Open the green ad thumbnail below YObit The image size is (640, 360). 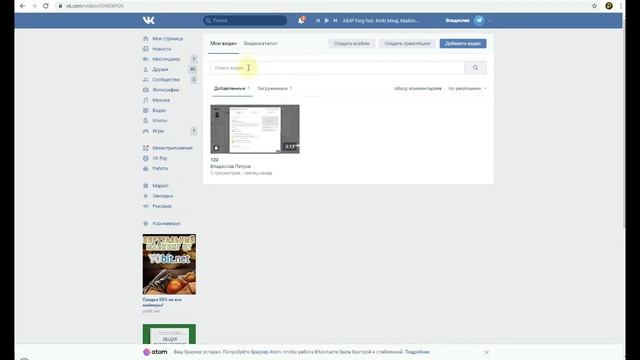click(169, 334)
